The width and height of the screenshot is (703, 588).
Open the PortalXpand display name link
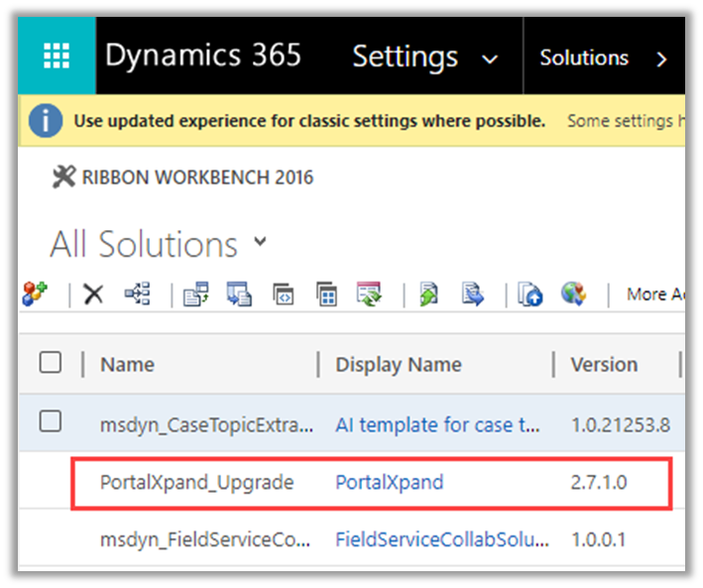(x=390, y=483)
